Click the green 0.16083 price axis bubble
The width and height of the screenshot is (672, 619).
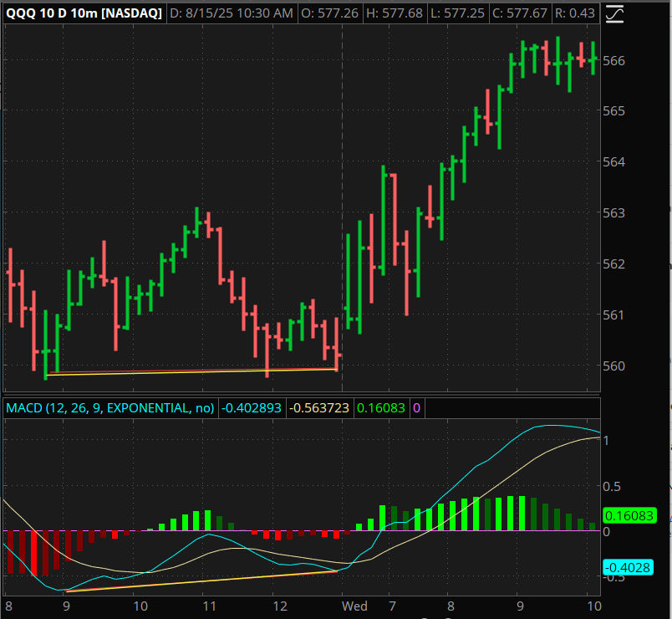tap(629, 515)
